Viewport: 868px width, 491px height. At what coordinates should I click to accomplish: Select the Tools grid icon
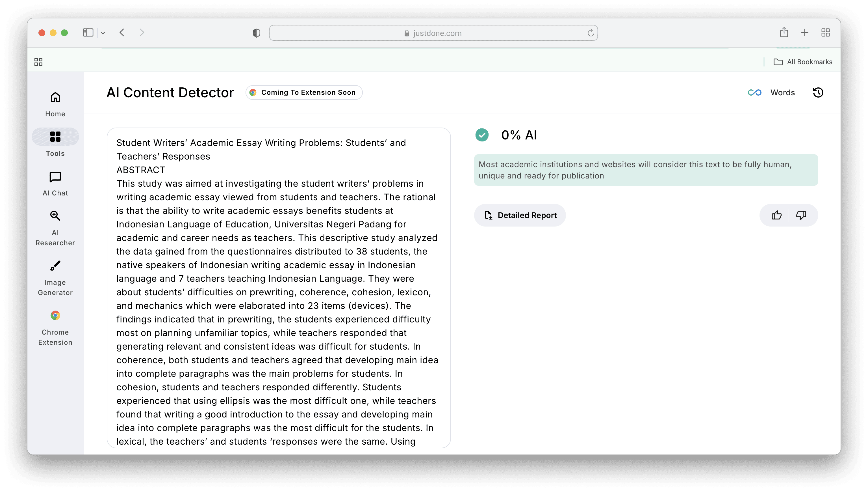coord(55,137)
